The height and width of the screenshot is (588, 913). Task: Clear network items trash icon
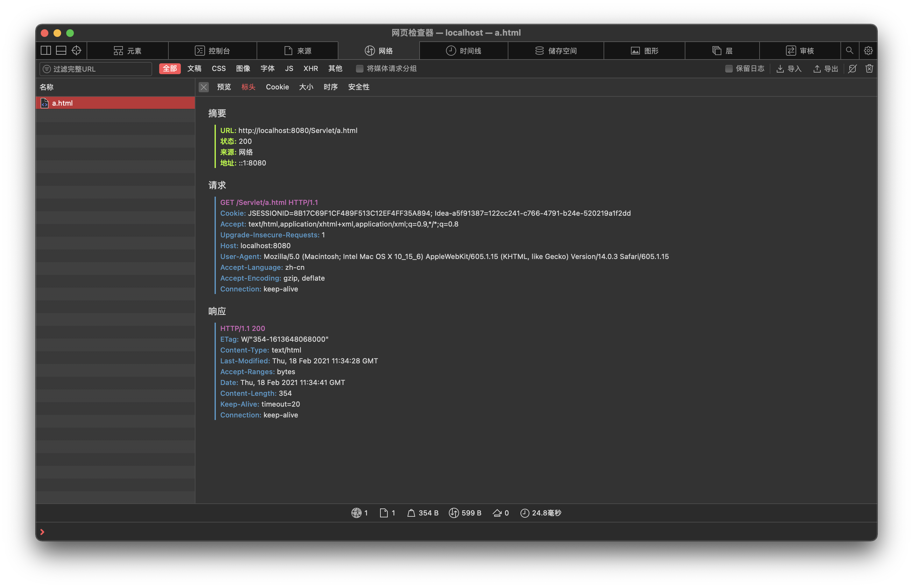click(869, 69)
